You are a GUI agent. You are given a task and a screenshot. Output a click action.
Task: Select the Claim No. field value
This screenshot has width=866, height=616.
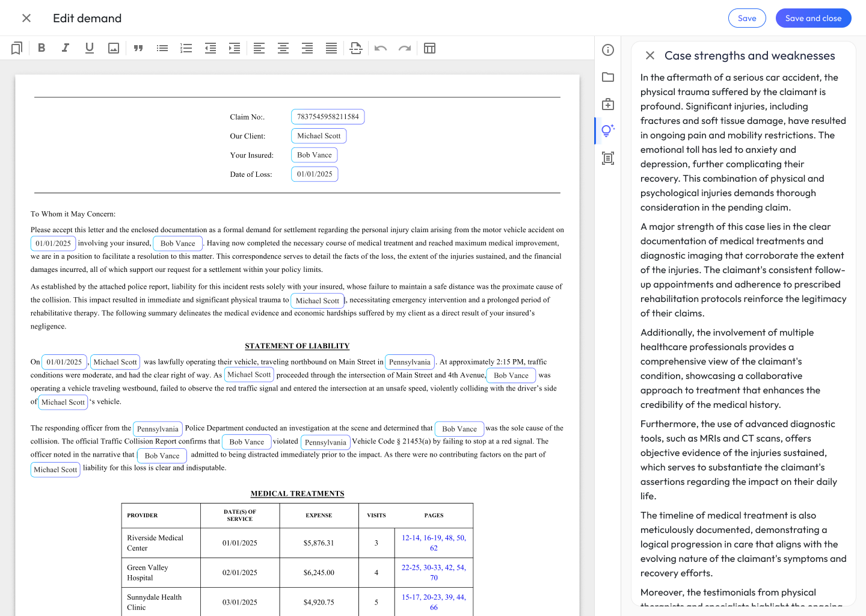(328, 117)
